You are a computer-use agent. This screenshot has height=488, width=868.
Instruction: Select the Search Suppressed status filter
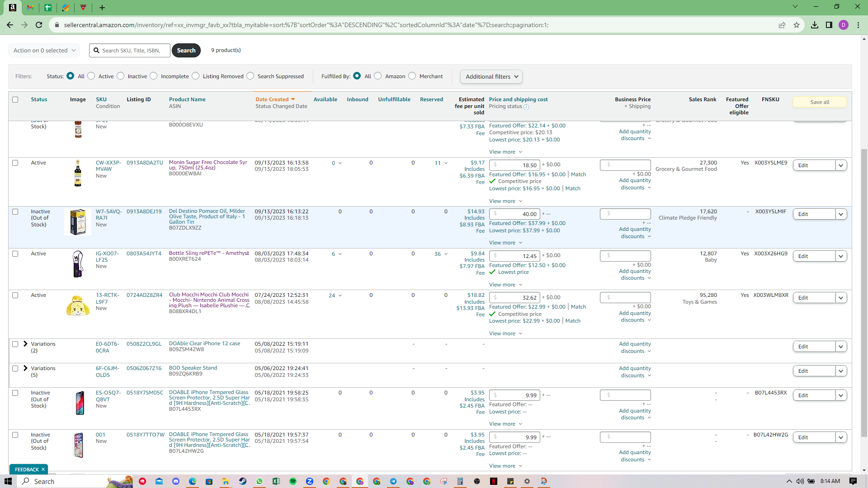click(x=250, y=76)
